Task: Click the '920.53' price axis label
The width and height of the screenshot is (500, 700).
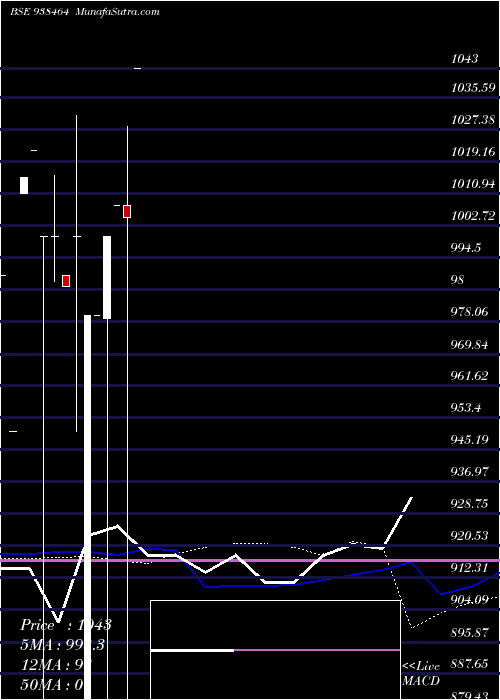Action: [470, 536]
